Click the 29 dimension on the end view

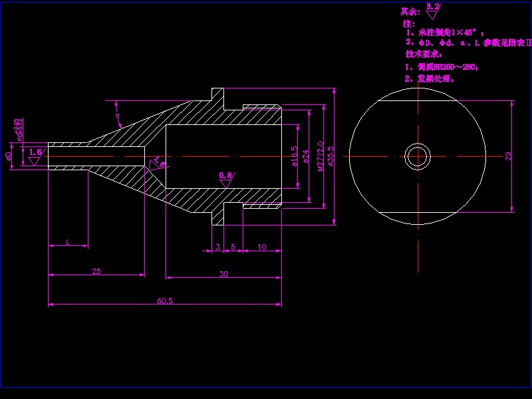(507, 154)
